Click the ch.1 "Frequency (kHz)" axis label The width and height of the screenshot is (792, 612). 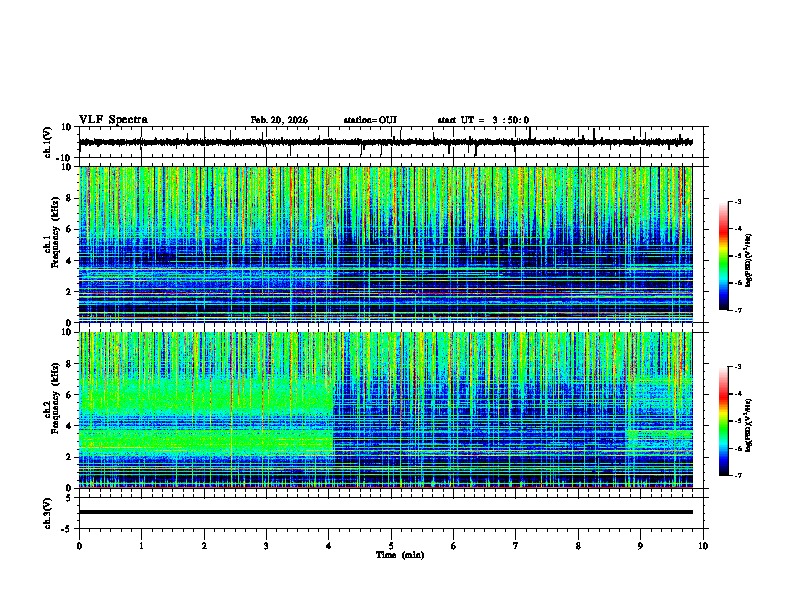(x=55, y=232)
